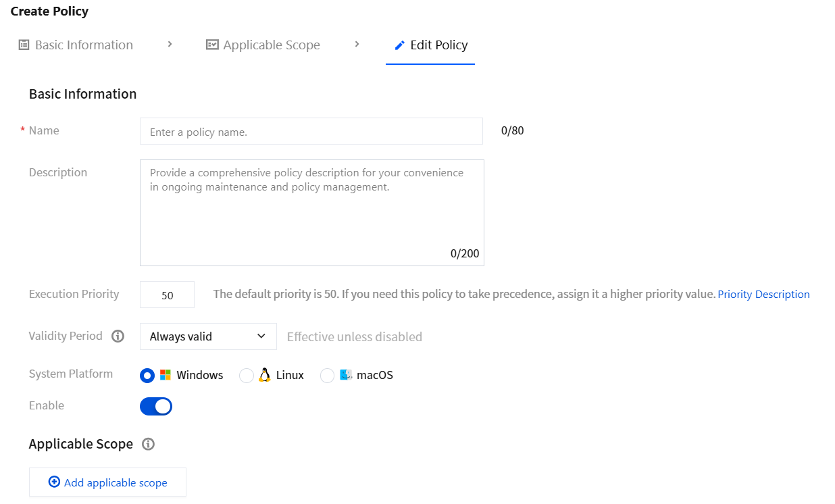Image resolution: width=835 pixels, height=504 pixels.
Task: Open the Priority Description link
Action: coord(763,295)
